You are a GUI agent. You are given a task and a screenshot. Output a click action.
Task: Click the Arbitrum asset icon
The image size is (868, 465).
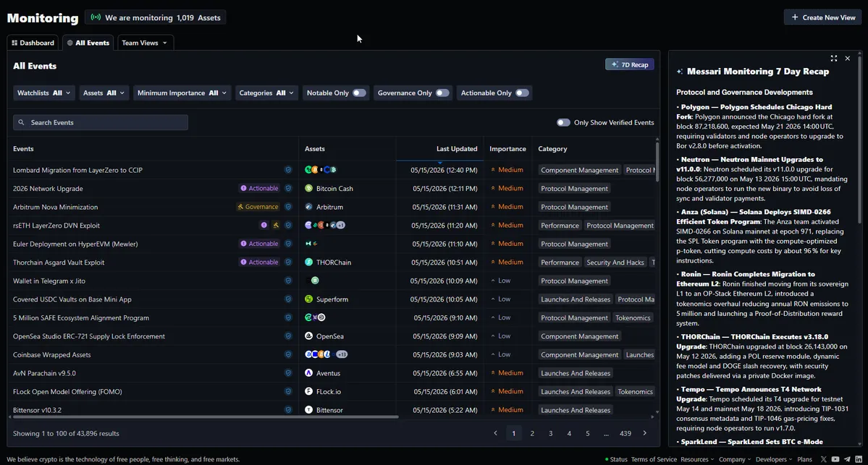tap(309, 207)
